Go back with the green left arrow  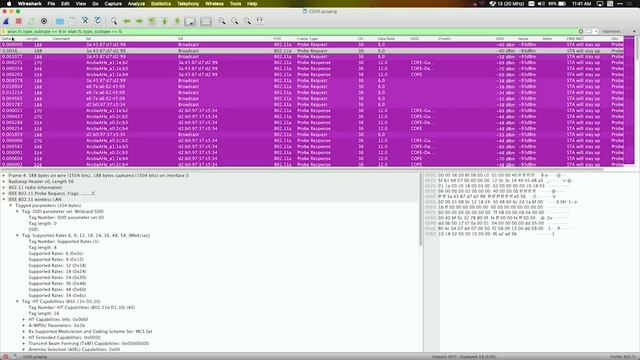(127, 21)
